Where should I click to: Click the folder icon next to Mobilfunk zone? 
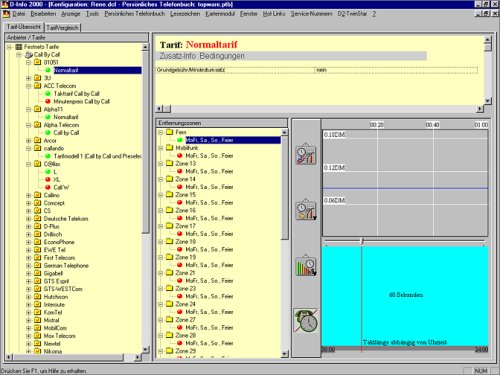point(170,148)
